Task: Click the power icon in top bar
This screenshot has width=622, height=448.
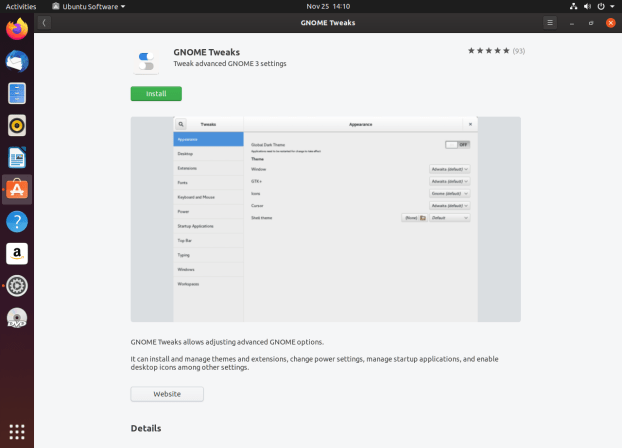Action: click(601, 6)
